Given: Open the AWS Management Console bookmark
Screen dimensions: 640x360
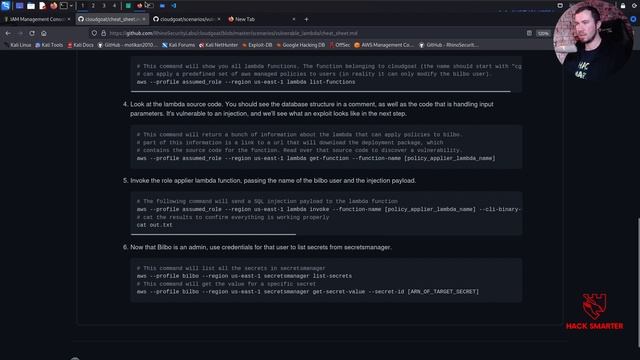Looking at the screenshot, I should point(384,45).
